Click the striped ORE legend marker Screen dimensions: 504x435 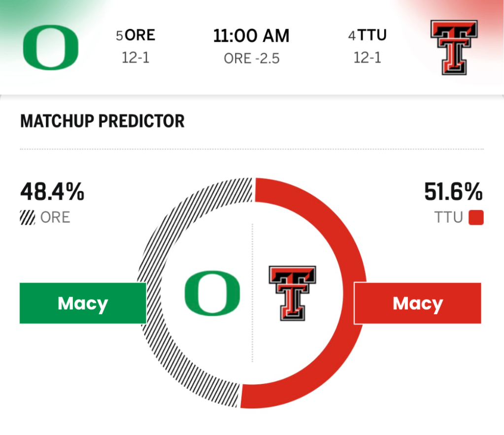(x=28, y=218)
